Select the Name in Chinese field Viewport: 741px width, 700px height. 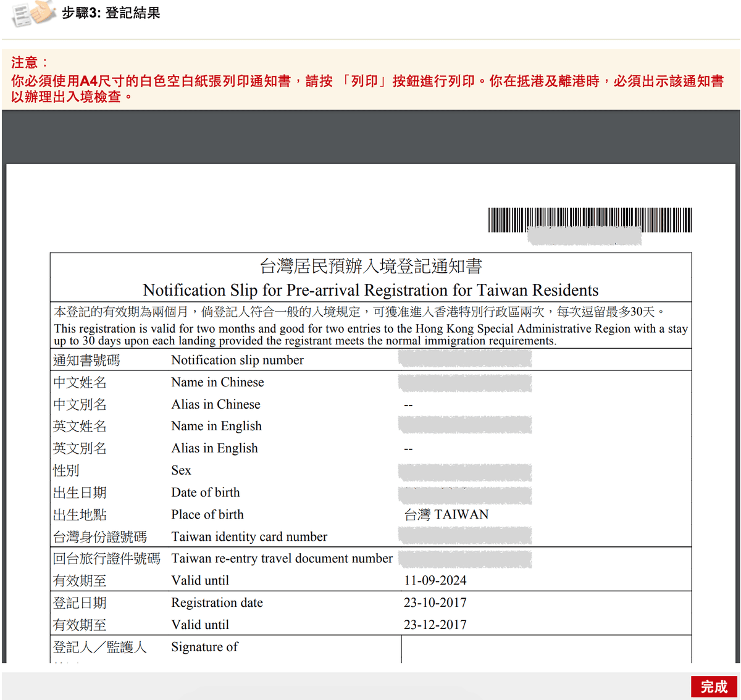pos(464,382)
